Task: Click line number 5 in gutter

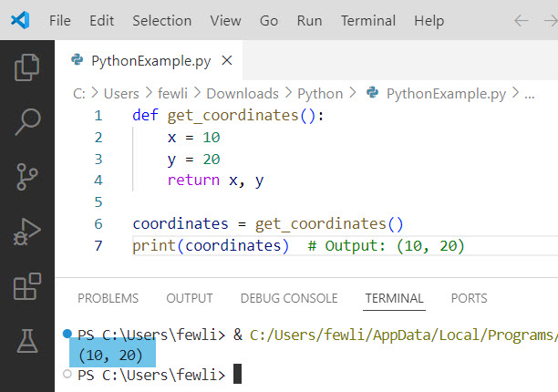Action: tap(98, 202)
